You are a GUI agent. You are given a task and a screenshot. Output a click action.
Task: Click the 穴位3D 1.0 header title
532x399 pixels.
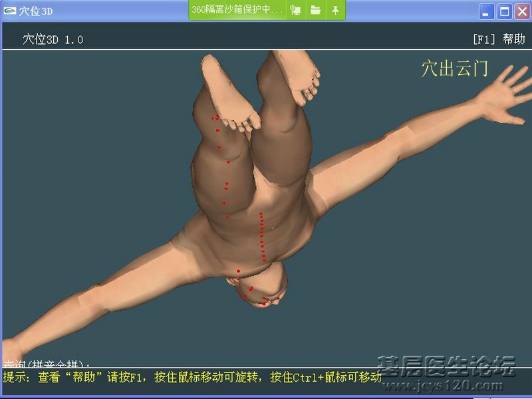(53, 40)
